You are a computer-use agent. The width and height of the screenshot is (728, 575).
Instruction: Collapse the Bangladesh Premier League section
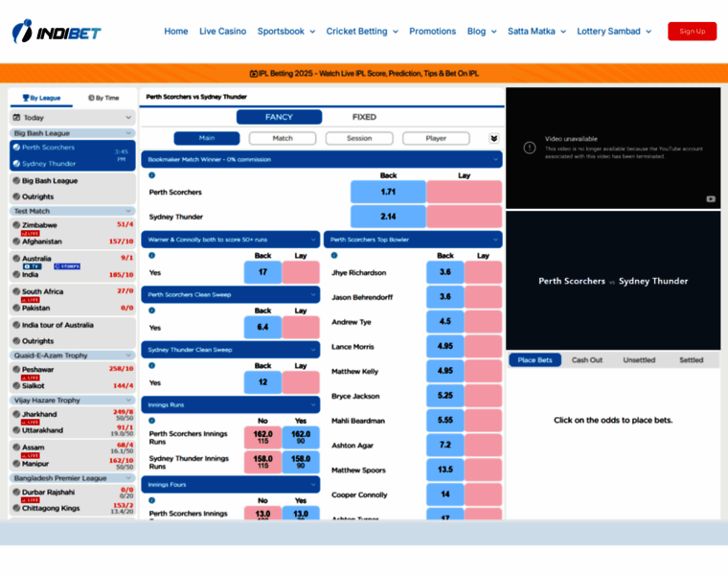point(73,478)
